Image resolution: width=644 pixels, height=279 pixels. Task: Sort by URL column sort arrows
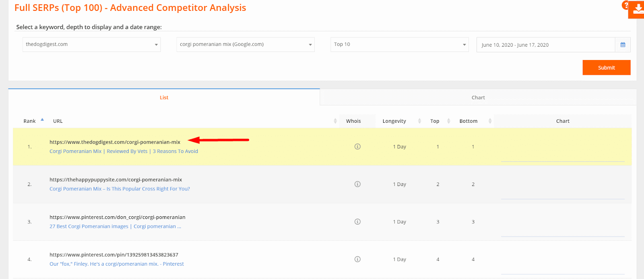(x=335, y=121)
